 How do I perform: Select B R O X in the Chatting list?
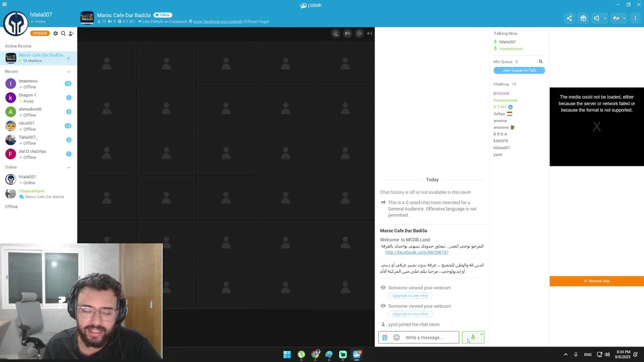coord(500,134)
